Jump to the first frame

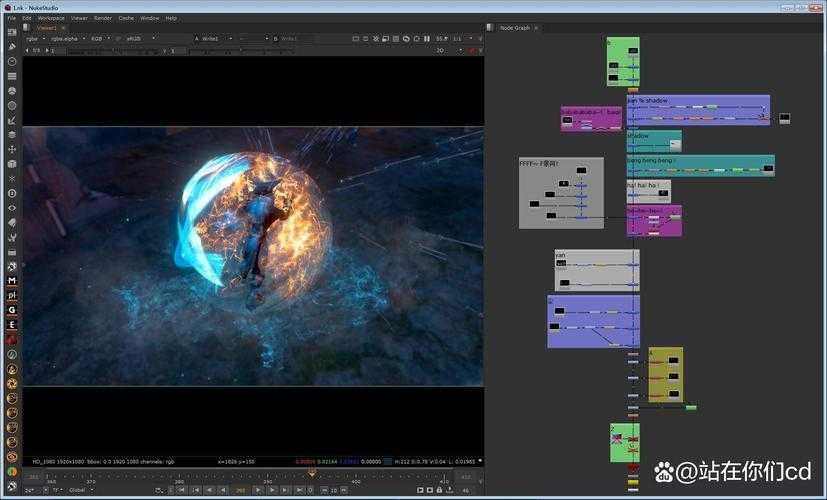point(182,490)
